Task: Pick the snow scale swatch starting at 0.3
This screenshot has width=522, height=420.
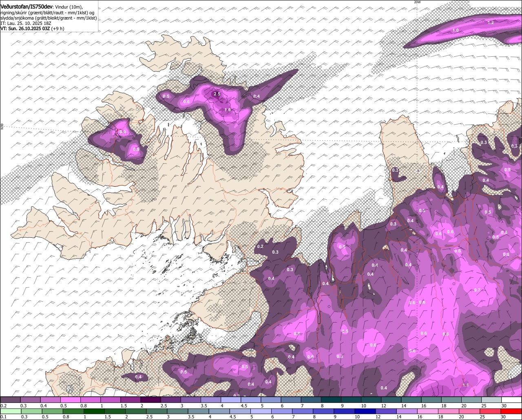Action: tap(30, 400)
